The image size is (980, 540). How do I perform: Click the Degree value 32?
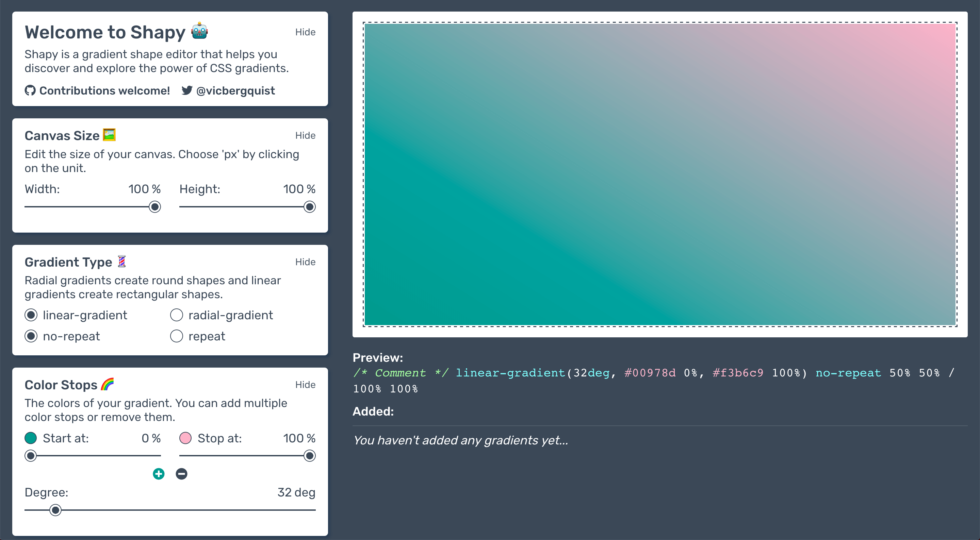pos(284,492)
